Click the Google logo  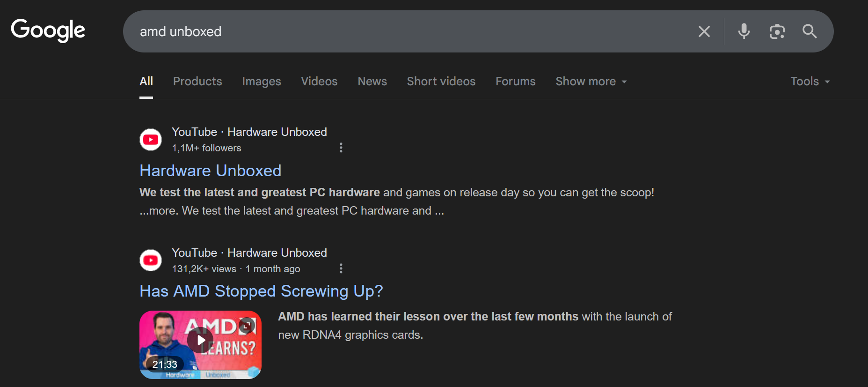[48, 30]
